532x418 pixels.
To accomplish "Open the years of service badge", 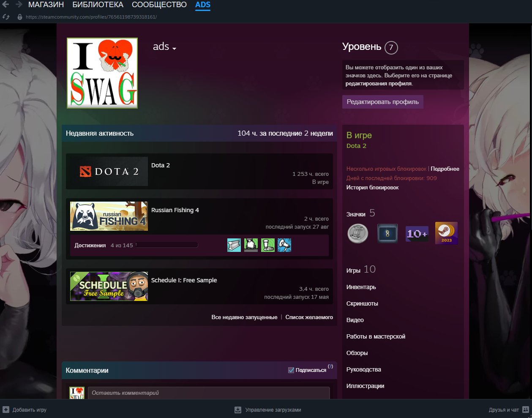I will click(x=387, y=233).
